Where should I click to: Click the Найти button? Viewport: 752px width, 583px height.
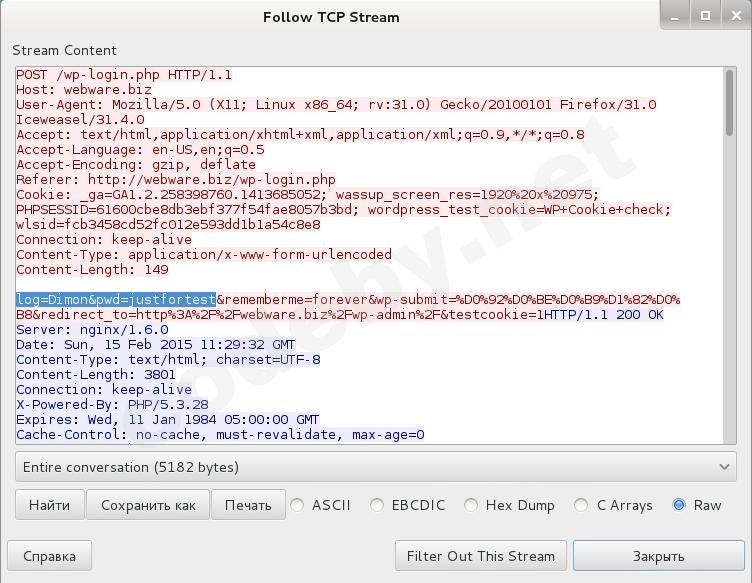(49, 505)
